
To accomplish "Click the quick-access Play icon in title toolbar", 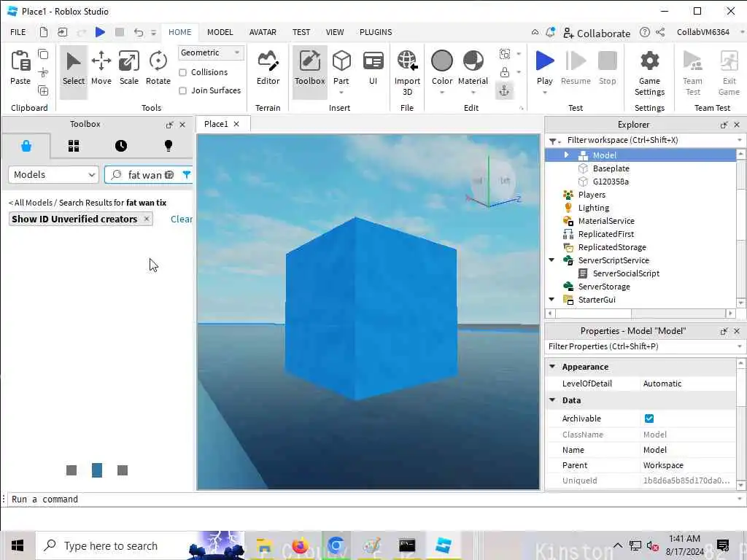I will point(100,32).
